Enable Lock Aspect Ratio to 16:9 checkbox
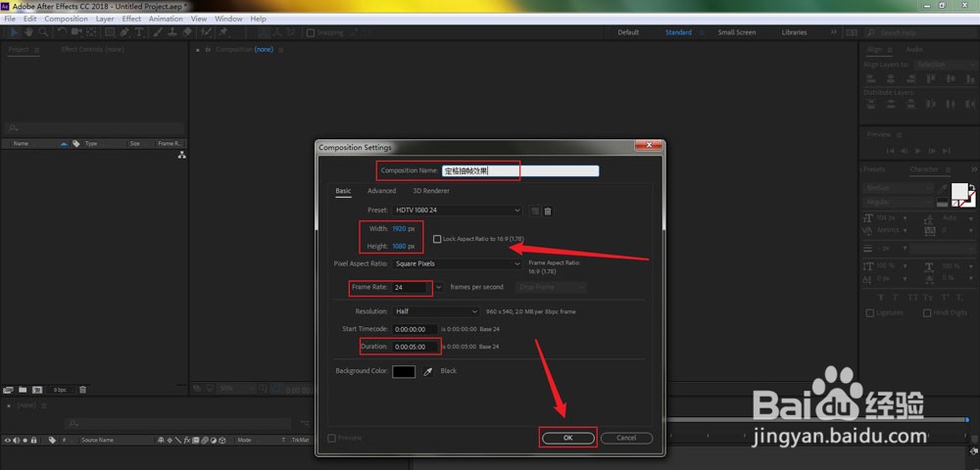980x470 pixels. (x=437, y=239)
